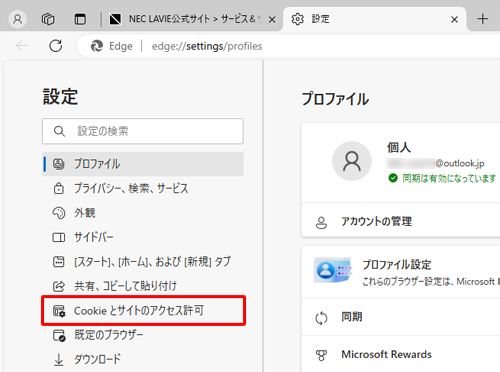Click the sync arrows icon
The height and width of the screenshot is (372, 500).
click(321, 318)
